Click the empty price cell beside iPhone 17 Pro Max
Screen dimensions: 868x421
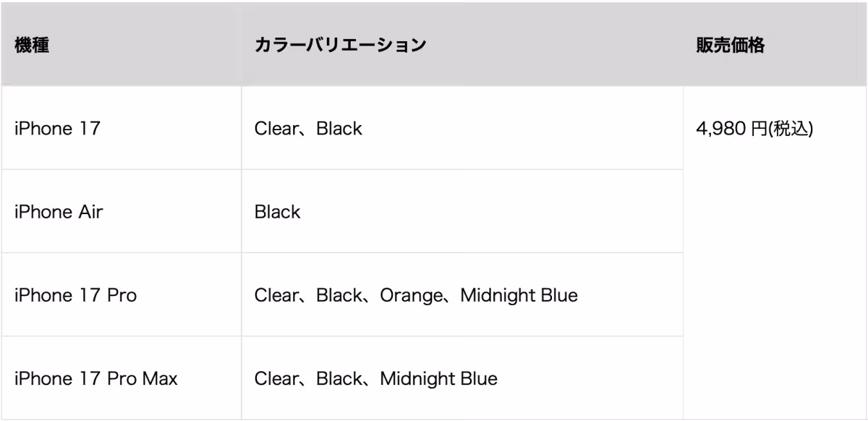[774, 379]
